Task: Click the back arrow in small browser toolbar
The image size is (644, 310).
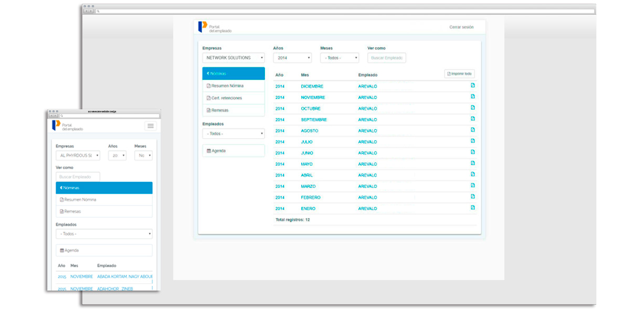Action: tap(51, 116)
